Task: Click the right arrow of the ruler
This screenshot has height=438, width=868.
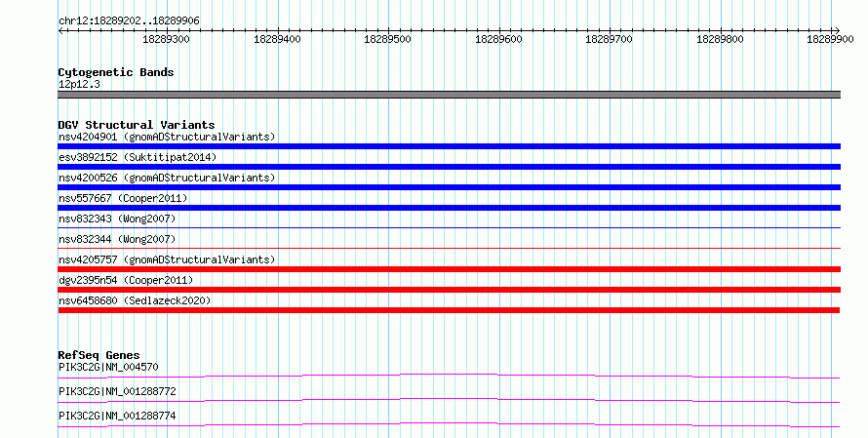Action: [837, 31]
